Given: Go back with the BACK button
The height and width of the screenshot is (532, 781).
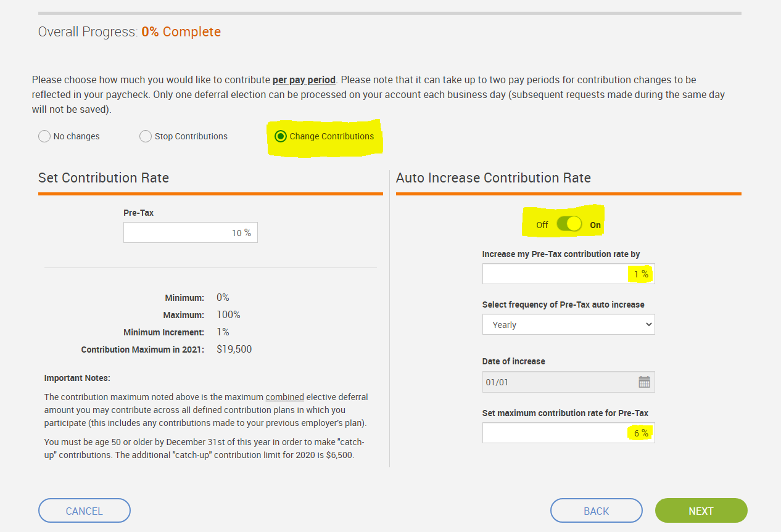Looking at the screenshot, I should click(x=596, y=510).
